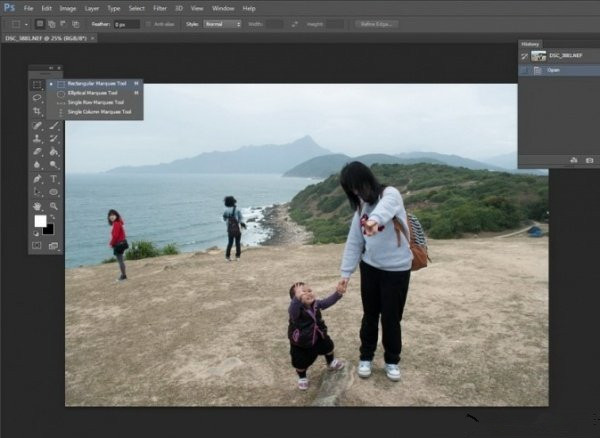
Task: Select the Dodge tool
Action: click(x=54, y=165)
